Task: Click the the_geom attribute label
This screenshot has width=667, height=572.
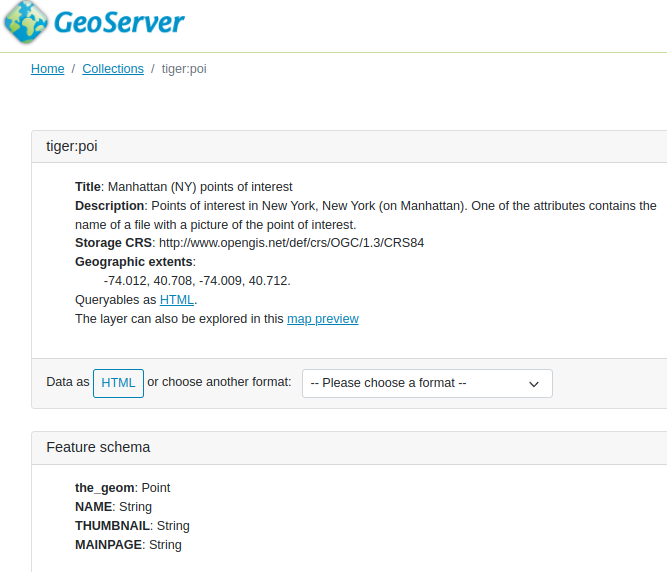Action: [104, 488]
